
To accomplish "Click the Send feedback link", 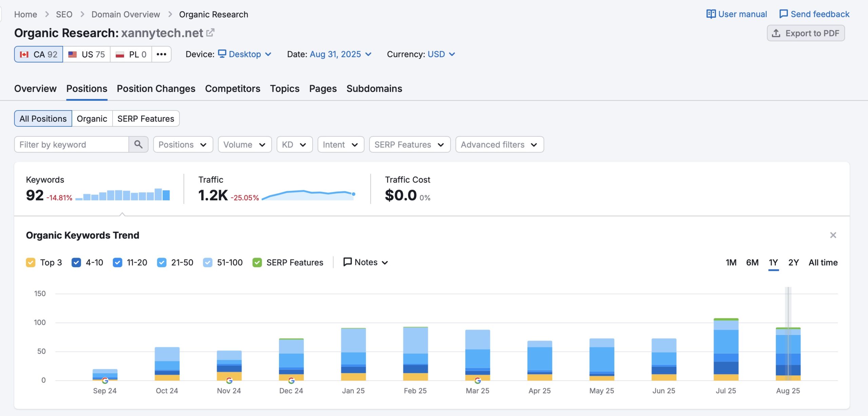I will click(x=814, y=14).
